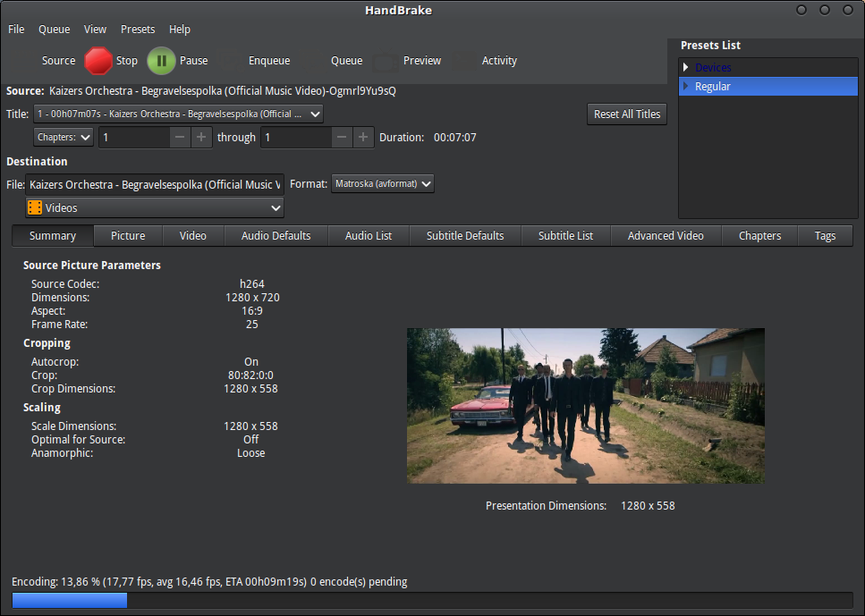Click the Frame Rate value 25

pos(252,325)
